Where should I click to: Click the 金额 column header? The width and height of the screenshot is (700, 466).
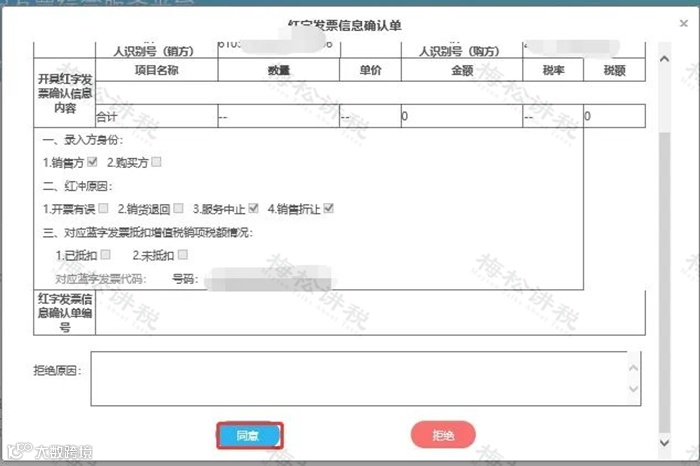[462, 70]
